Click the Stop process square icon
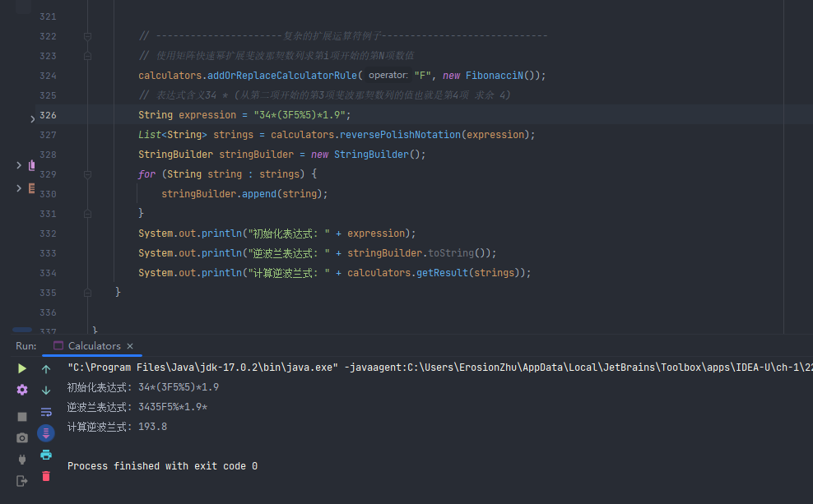This screenshot has height=504, width=813. tap(22, 417)
